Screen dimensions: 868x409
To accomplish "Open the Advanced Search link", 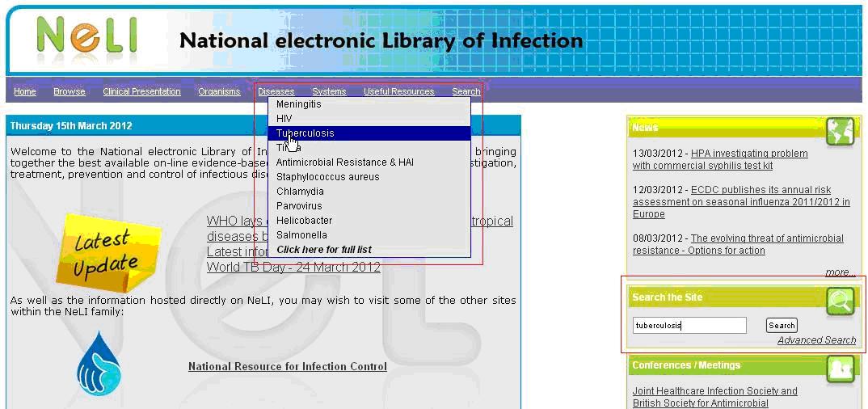I will [x=816, y=340].
